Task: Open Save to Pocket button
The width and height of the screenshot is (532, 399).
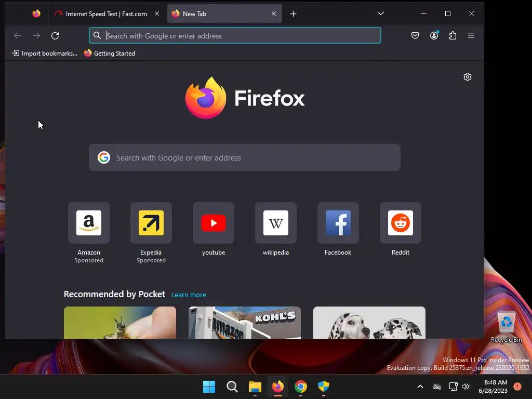Action: (415, 35)
